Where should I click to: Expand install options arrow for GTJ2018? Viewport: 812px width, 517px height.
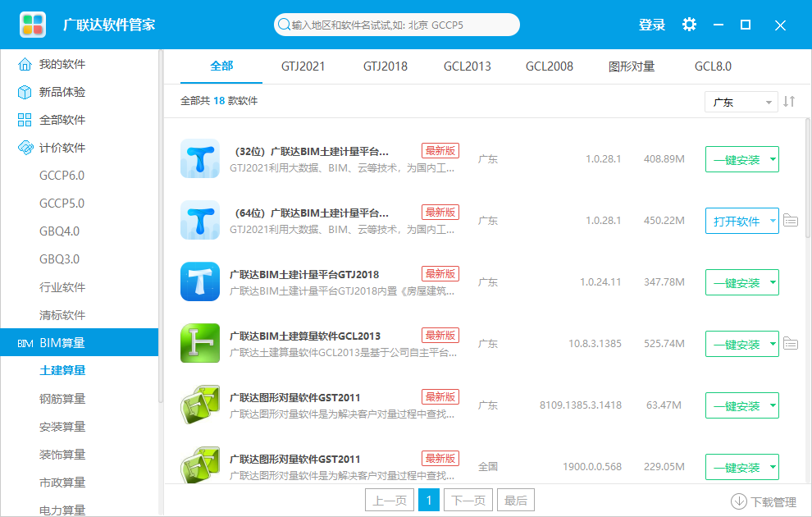pyautogui.click(x=773, y=282)
